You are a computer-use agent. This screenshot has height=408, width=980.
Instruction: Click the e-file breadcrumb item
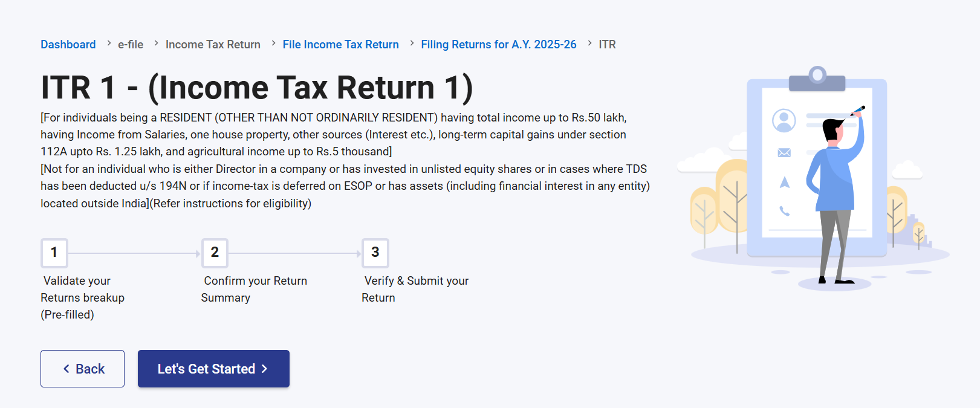click(x=131, y=45)
